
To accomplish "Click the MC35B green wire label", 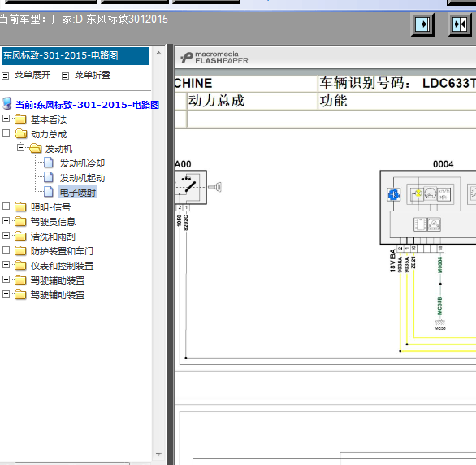I will tap(440, 306).
